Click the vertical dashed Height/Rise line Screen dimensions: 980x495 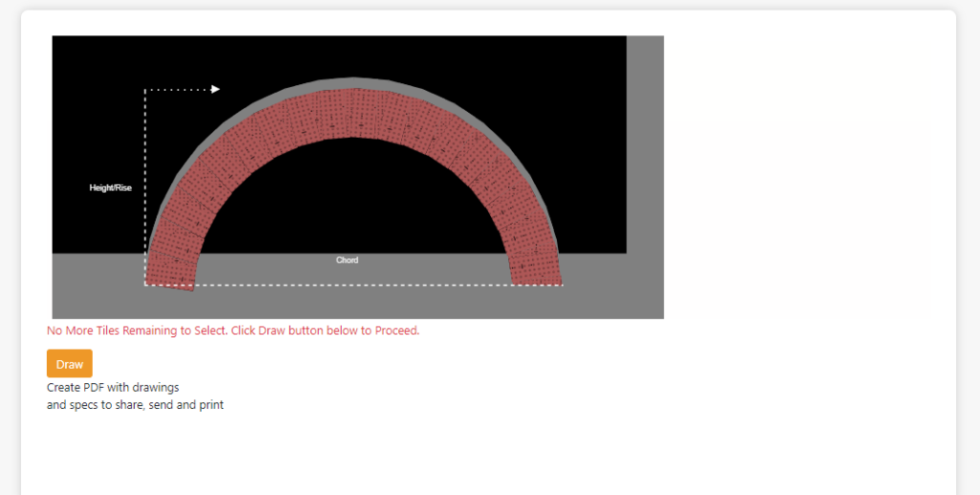pyautogui.click(x=145, y=188)
